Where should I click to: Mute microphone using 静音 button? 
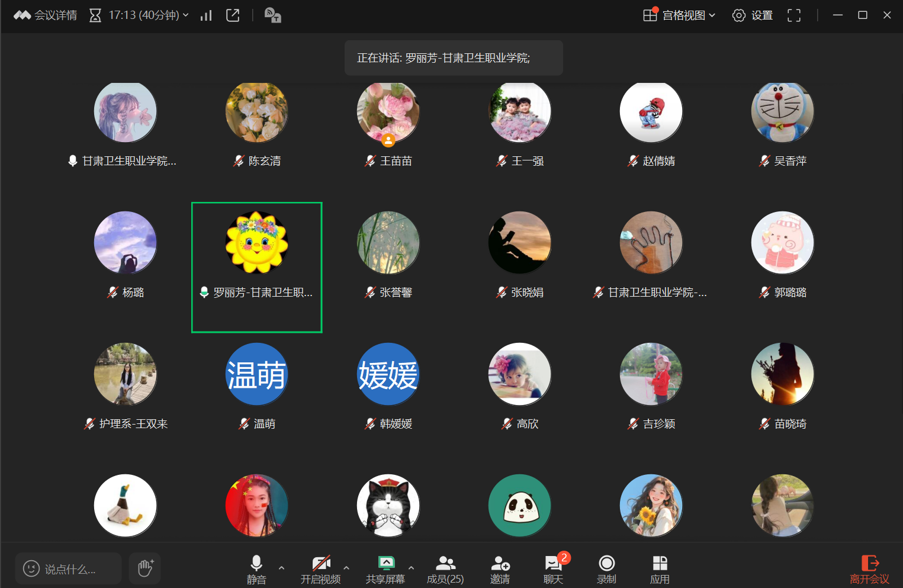(256, 570)
